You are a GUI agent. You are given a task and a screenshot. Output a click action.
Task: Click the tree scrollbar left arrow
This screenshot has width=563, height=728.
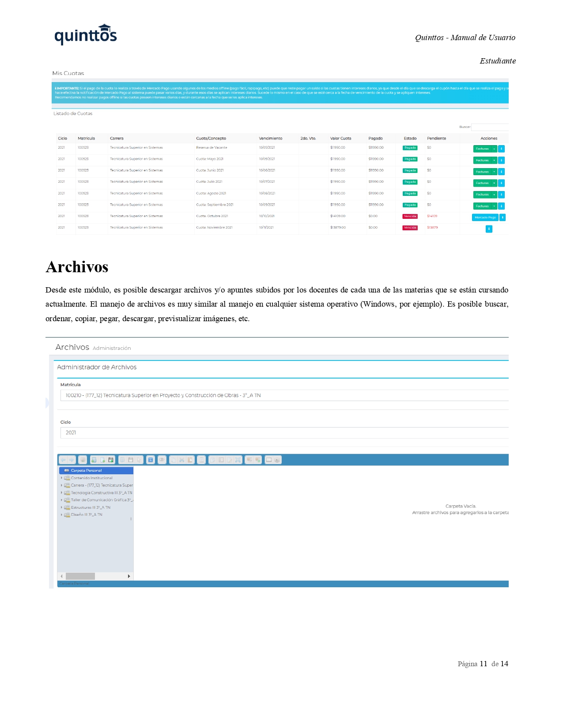pyautogui.click(x=61, y=576)
